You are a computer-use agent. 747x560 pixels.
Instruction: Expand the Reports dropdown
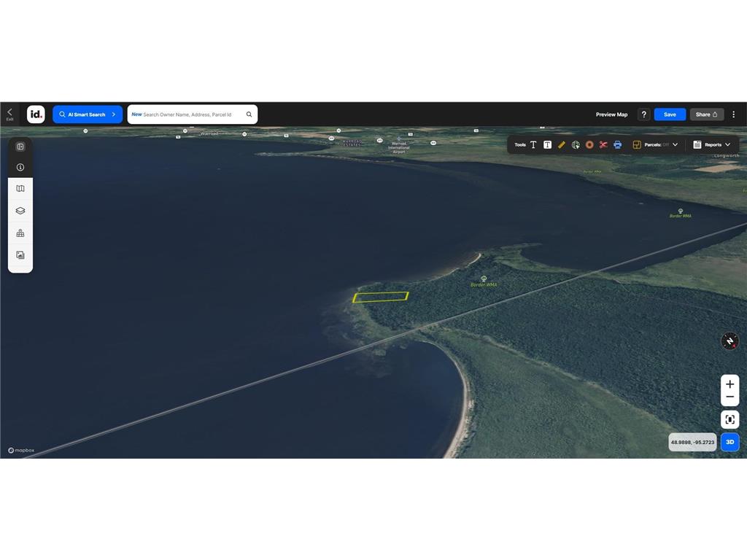click(712, 145)
